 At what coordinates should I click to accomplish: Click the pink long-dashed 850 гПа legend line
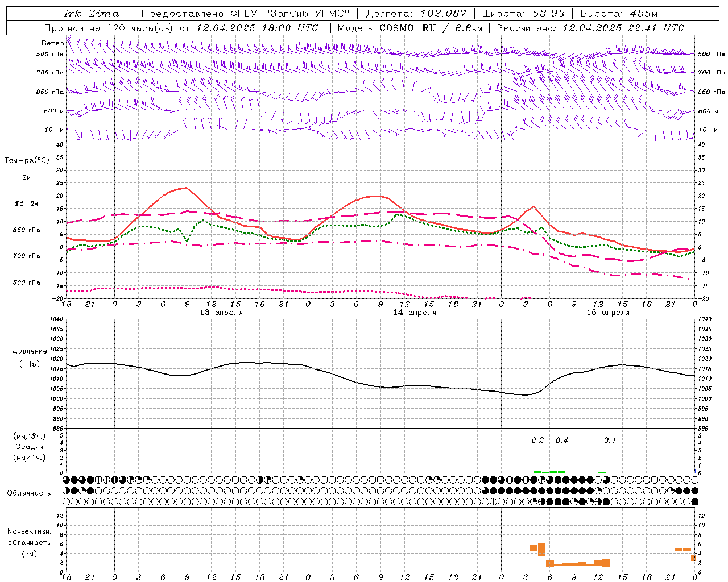(26, 236)
